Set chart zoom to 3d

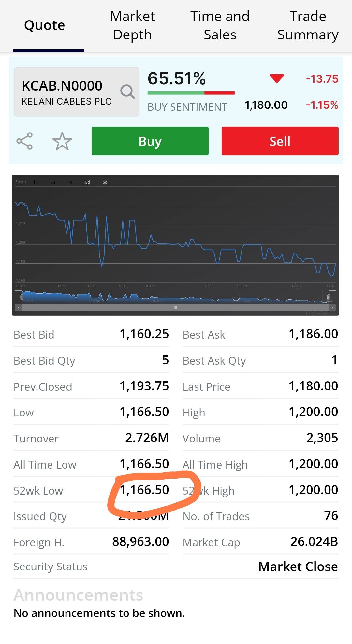[x=87, y=182]
